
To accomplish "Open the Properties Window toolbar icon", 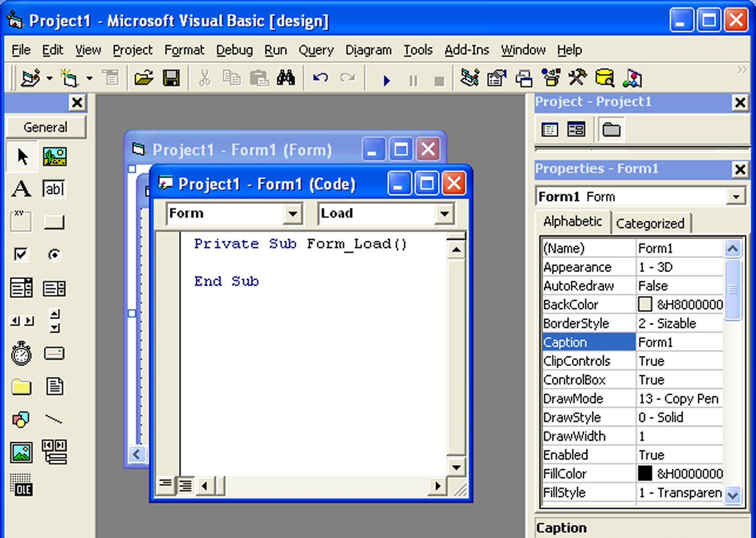I will 496,78.
